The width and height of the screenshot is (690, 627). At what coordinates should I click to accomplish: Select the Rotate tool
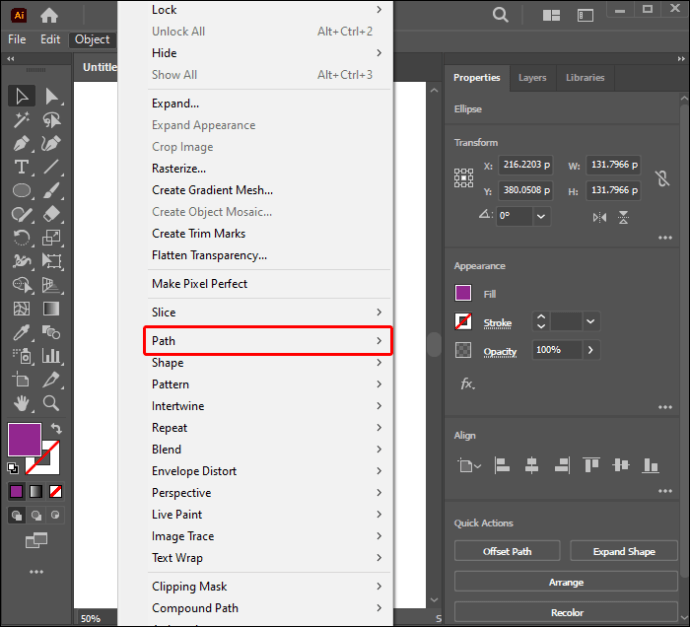pyautogui.click(x=22, y=238)
